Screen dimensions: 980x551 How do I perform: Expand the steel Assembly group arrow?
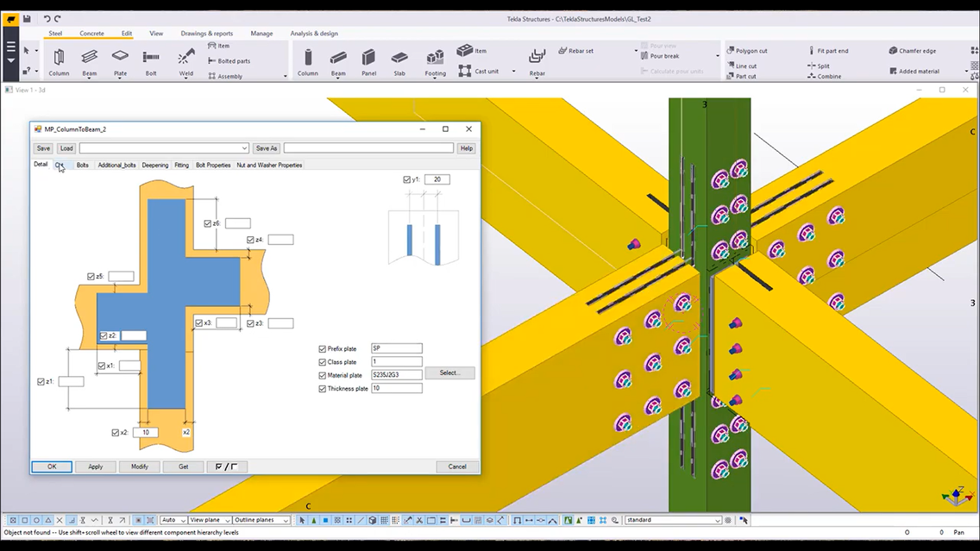[x=285, y=76]
